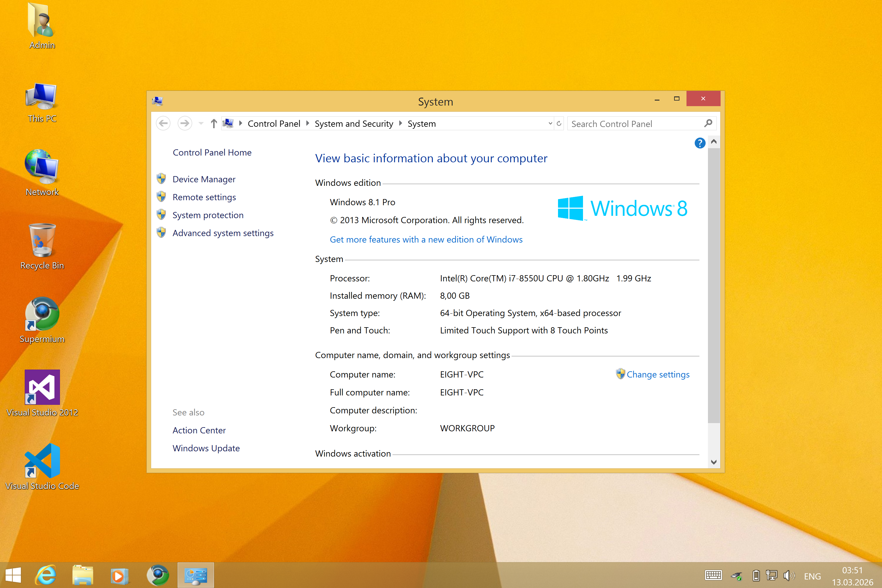
Task: Expand the chevron before Control Panel breadcrumb
Action: [240, 123]
